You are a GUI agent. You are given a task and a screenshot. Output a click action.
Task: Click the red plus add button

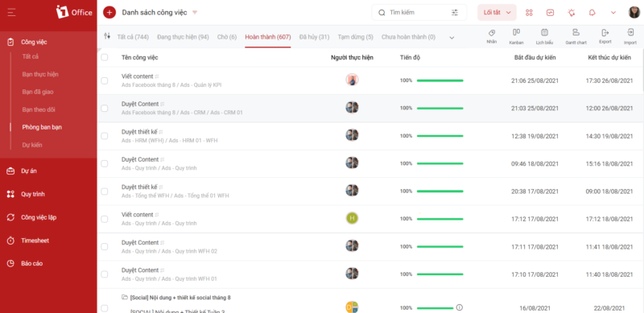click(109, 12)
